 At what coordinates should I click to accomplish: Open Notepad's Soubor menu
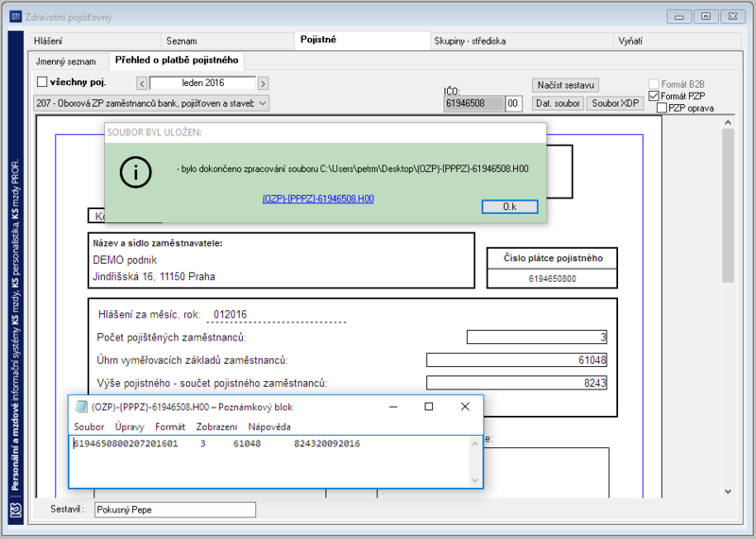[89, 426]
